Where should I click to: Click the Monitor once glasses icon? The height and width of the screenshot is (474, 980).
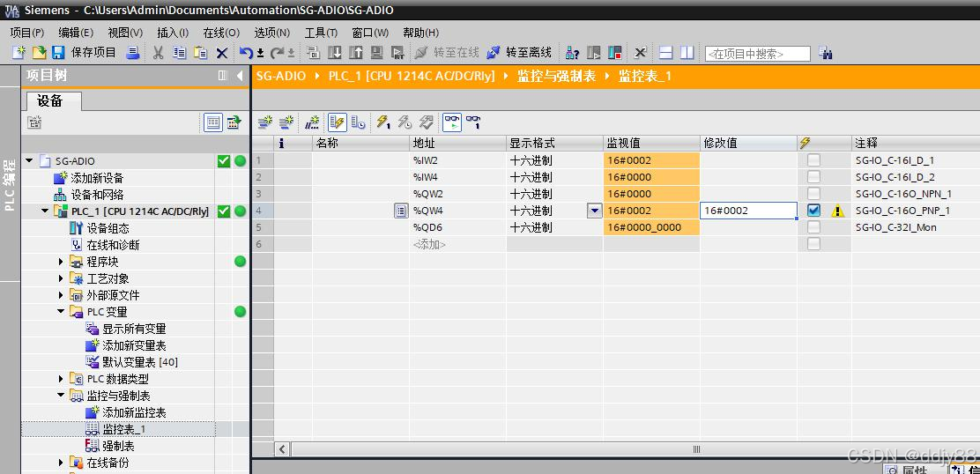coord(474,122)
